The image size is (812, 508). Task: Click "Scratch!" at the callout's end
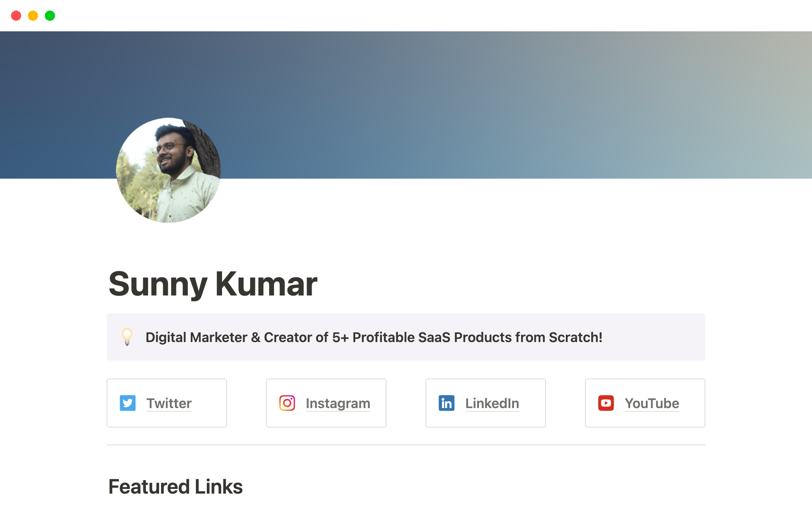(575, 337)
